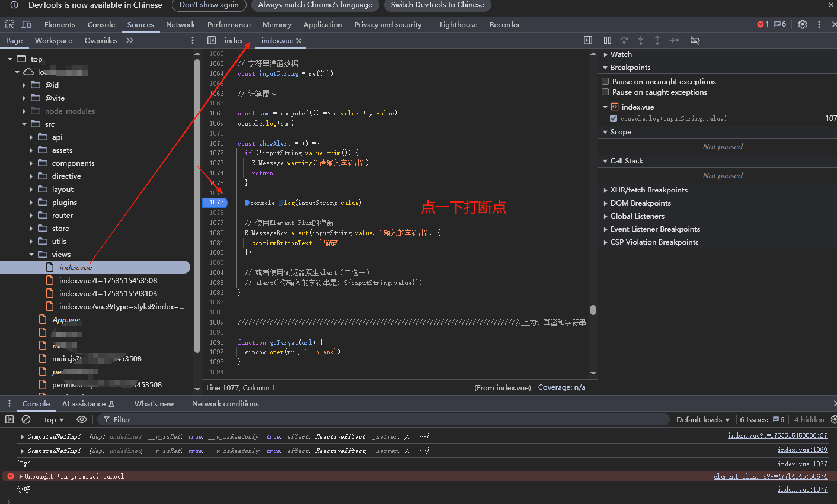Open the DevTools three-dot customize menu
Viewport: 837px width, 504px height.
[x=819, y=24]
